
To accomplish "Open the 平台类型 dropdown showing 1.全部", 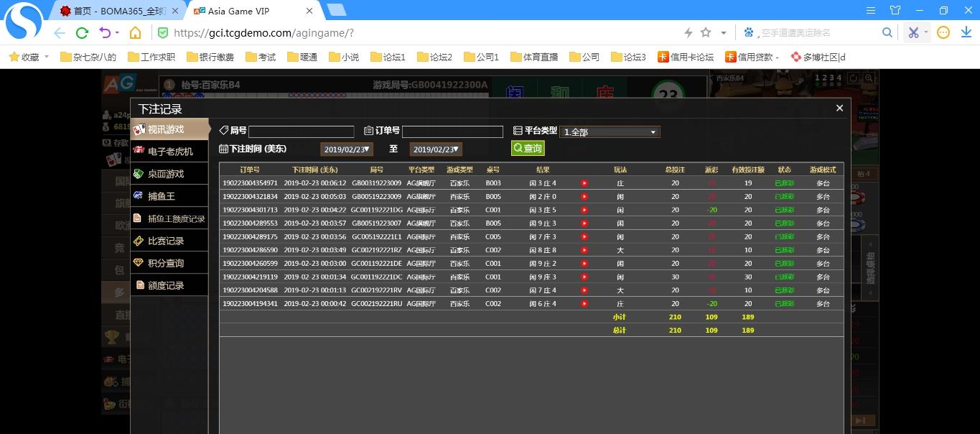I will (x=610, y=132).
